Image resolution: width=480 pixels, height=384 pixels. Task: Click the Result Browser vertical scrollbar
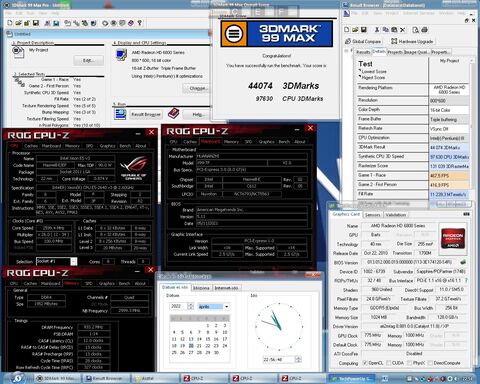[x=472, y=130]
